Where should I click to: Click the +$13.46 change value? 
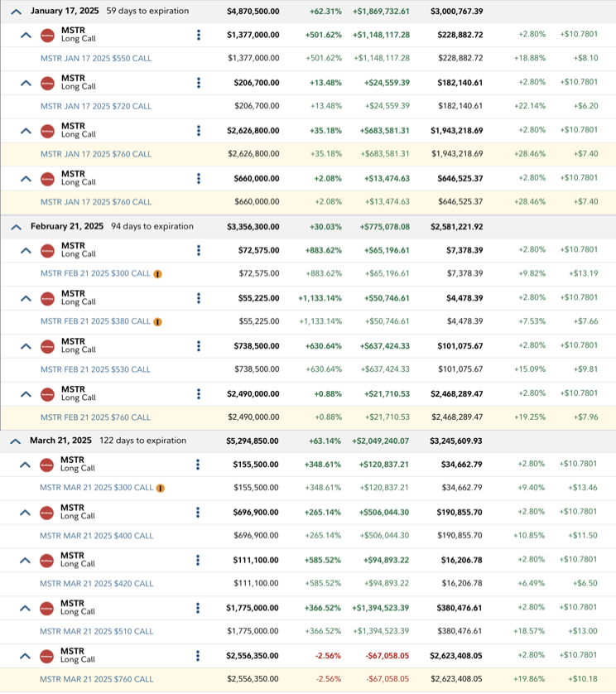point(582,488)
